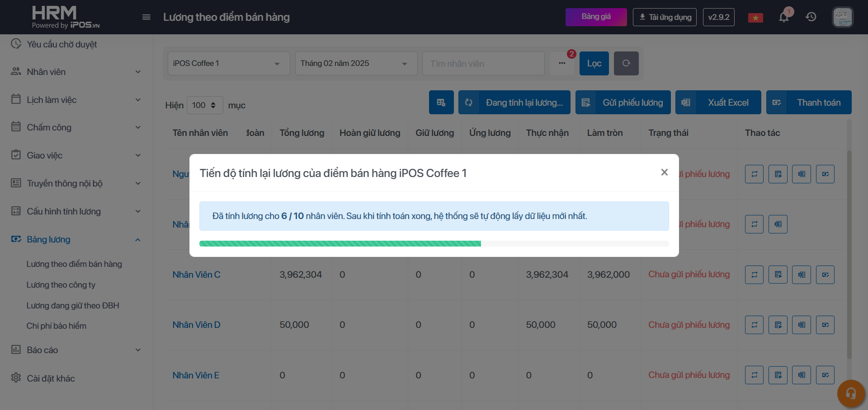Click the Xuất Excel button
The image size is (868, 410).
tap(718, 102)
